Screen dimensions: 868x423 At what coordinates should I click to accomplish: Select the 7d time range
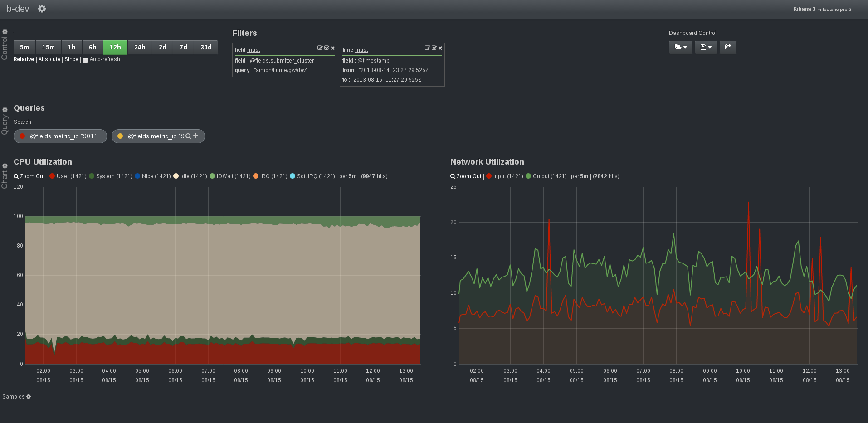pyautogui.click(x=183, y=47)
